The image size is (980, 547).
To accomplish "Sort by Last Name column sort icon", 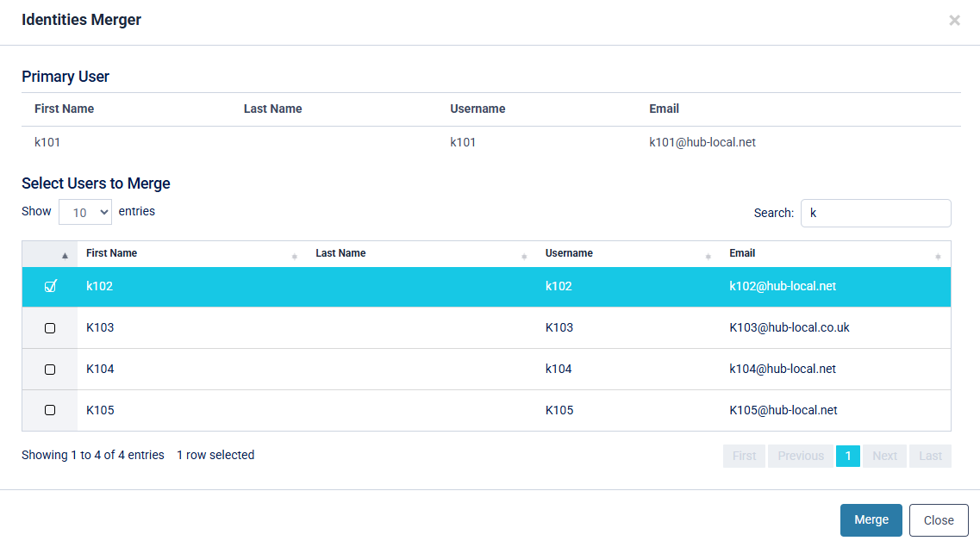I will 524,256.
